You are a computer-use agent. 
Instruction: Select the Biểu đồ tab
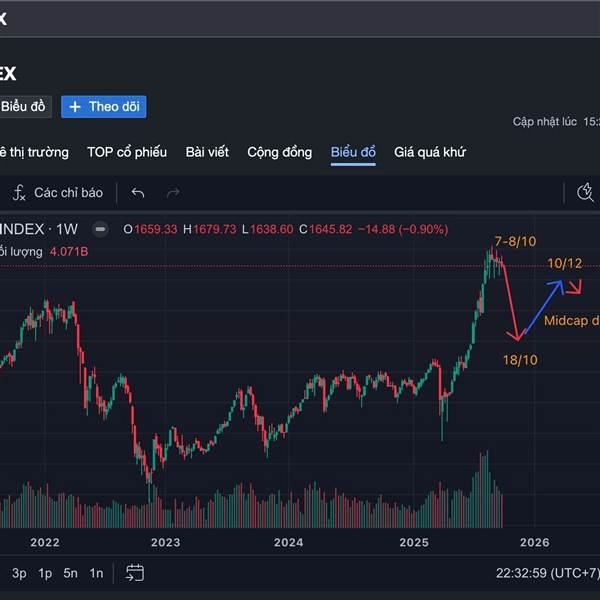353,152
